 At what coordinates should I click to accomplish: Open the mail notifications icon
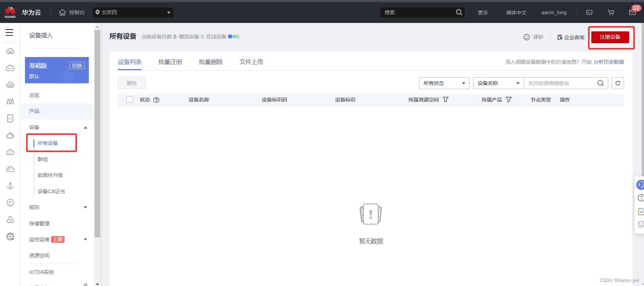click(x=632, y=12)
